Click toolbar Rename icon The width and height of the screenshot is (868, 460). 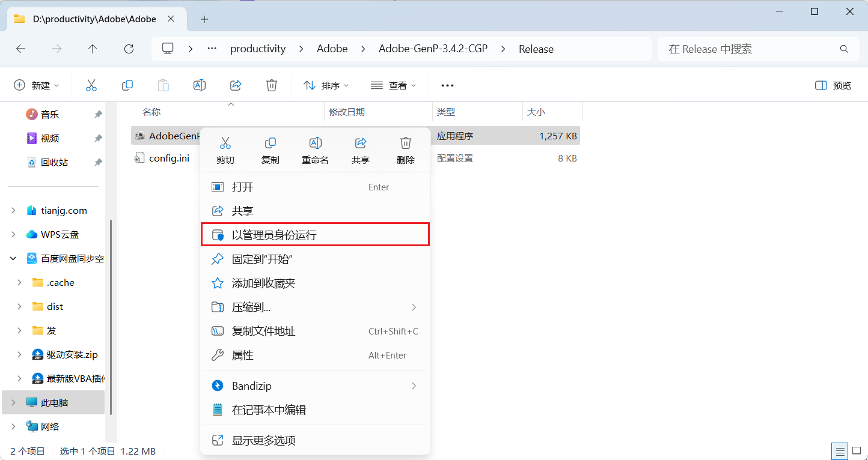(200, 85)
